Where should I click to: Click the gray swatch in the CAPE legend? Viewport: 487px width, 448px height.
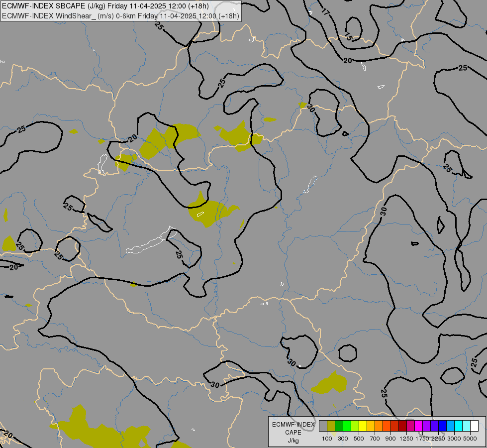pyautogui.click(x=323, y=426)
